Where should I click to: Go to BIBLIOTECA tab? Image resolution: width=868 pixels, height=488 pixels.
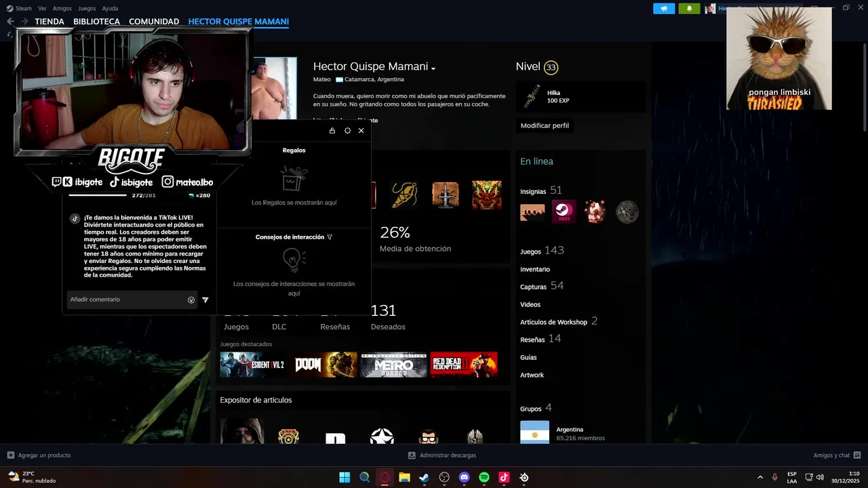click(96, 22)
